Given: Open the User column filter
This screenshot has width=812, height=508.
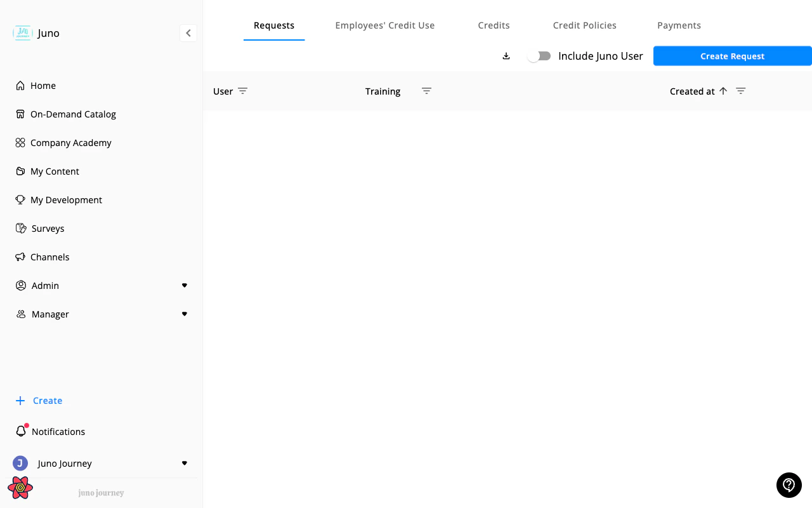Looking at the screenshot, I should (x=243, y=91).
